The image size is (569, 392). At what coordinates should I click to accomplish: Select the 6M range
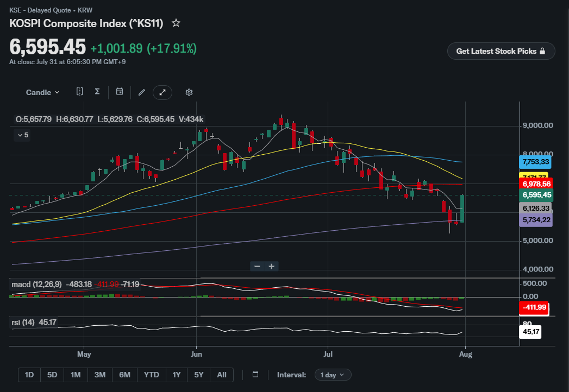point(125,375)
